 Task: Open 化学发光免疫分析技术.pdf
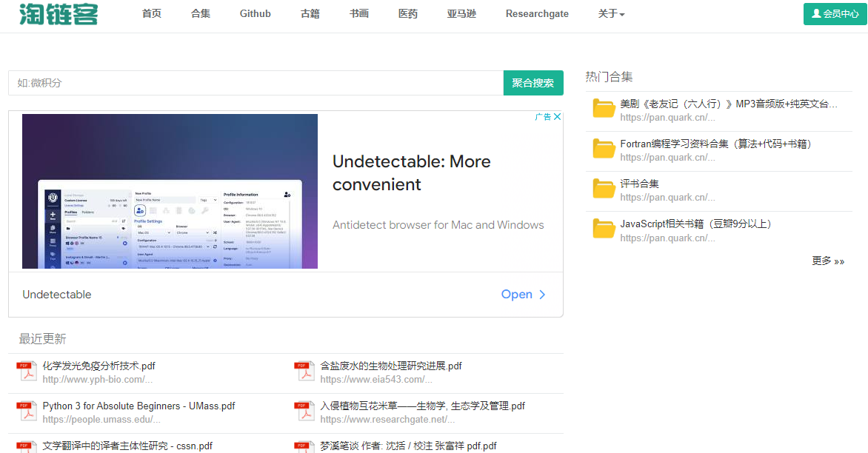99,366
